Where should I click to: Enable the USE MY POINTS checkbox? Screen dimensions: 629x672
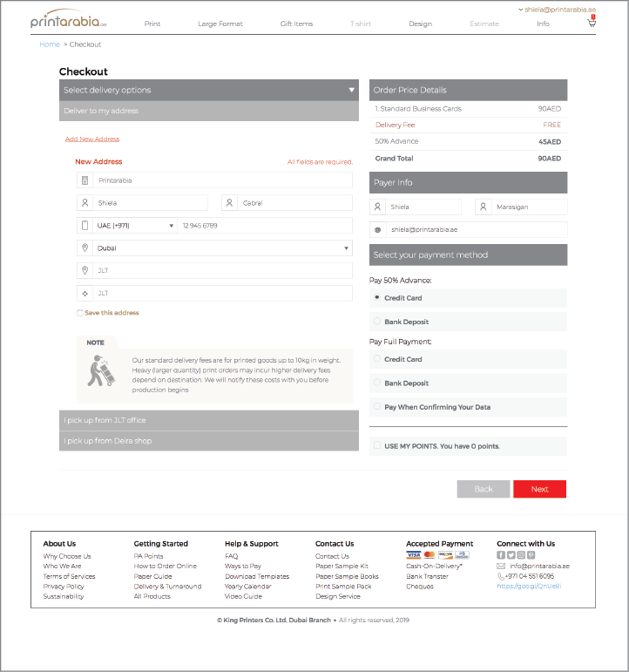coord(377,445)
